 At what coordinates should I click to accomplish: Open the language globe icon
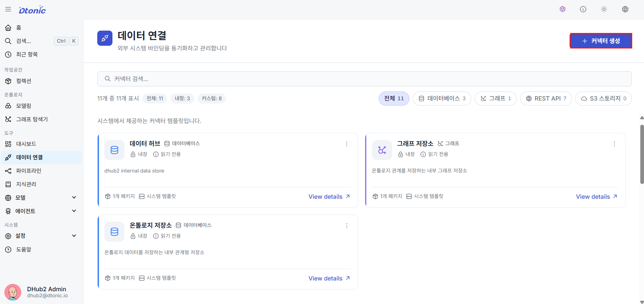point(625,9)
